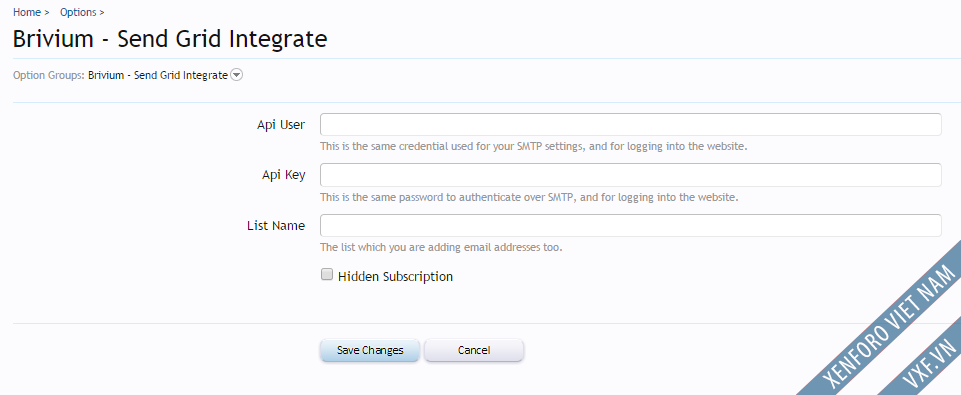Click the SMTP password hint under Api Key
Image resolution: width=961 pixels, height=395 pixels.
point(530,198)
